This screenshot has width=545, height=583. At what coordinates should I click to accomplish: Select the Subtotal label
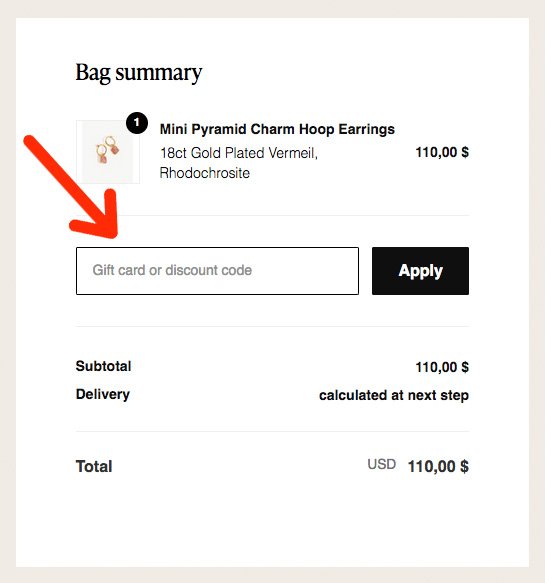103,366
